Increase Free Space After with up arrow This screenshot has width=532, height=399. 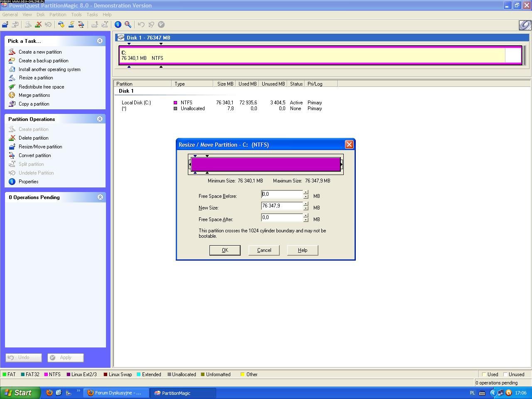[306, 216]
